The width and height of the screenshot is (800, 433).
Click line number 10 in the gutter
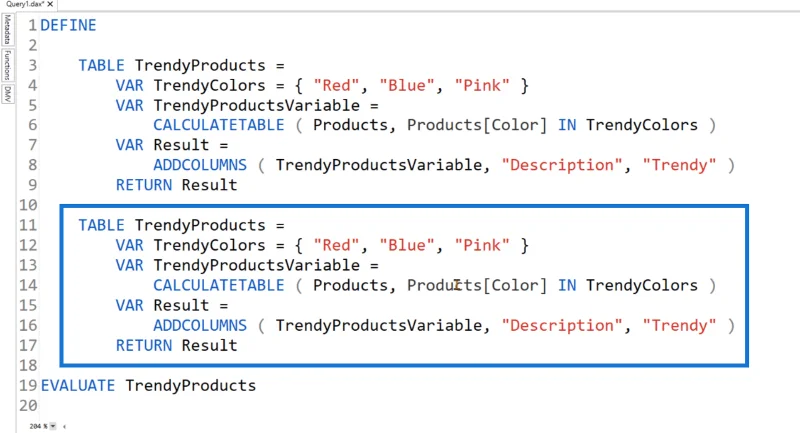[x=29, y=205]
